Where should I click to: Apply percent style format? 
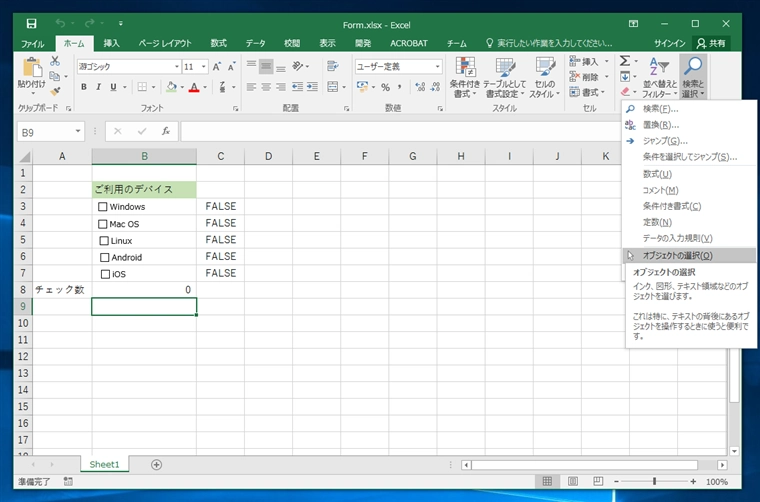click(x=385, y=87)
